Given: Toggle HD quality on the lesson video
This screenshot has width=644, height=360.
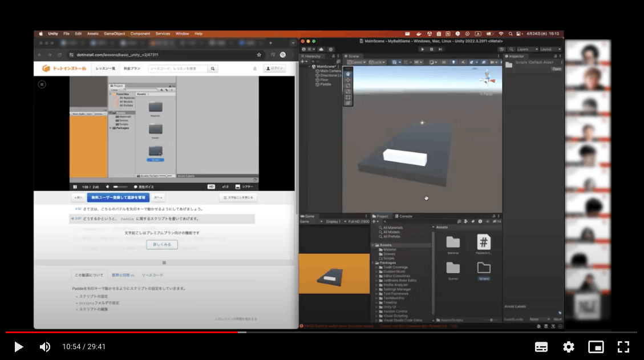Looking at the screenshot, I should (x=211, y=187).
